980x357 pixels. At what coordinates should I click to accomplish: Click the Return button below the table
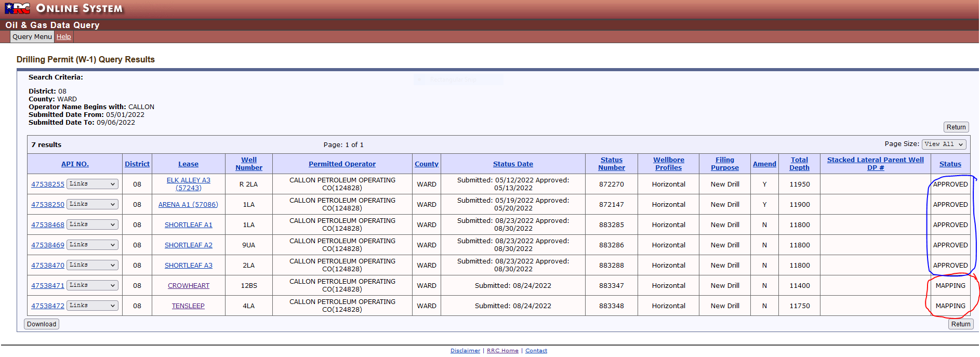coord(961,324)
